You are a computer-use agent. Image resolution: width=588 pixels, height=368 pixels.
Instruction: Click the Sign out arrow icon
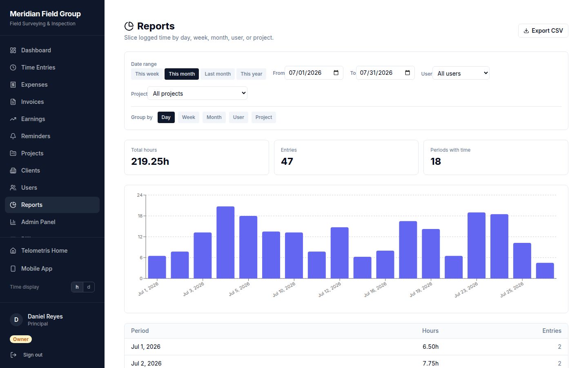point(13,355)
